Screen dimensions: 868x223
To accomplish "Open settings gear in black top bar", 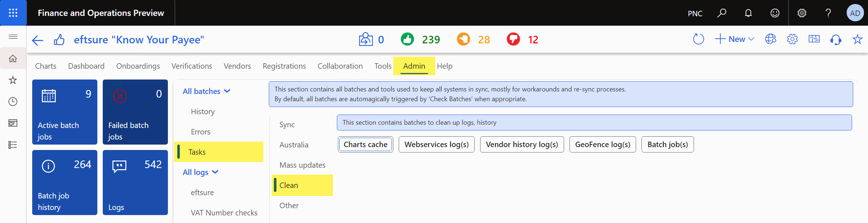I will coord(802,13).
